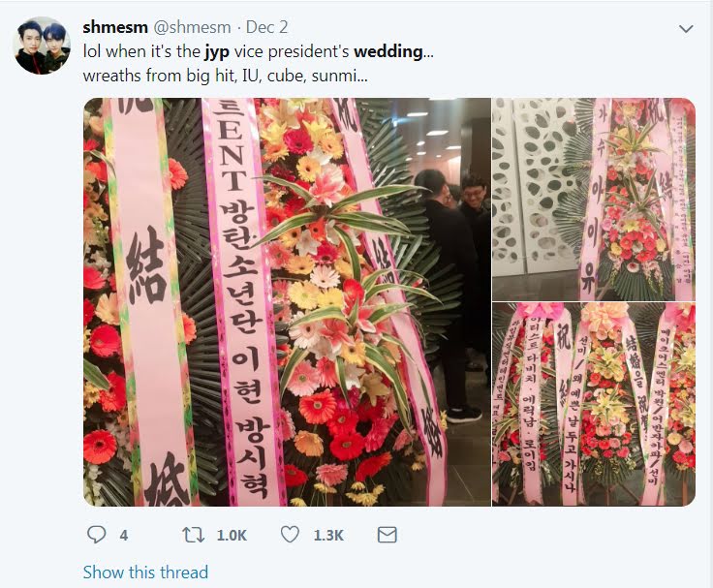Click the tweet text about wreaths
Screen dimensions: 713x588
click(225, 76)
